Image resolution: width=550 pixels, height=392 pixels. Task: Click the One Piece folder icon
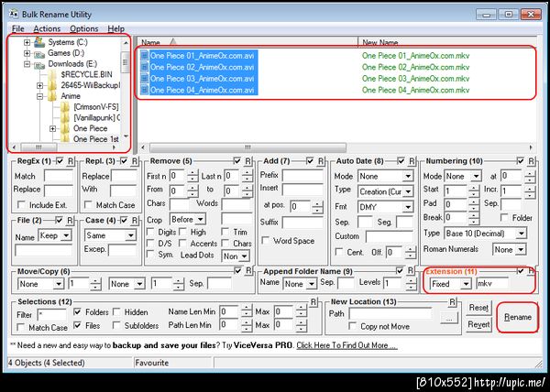[x=65, y=128]
